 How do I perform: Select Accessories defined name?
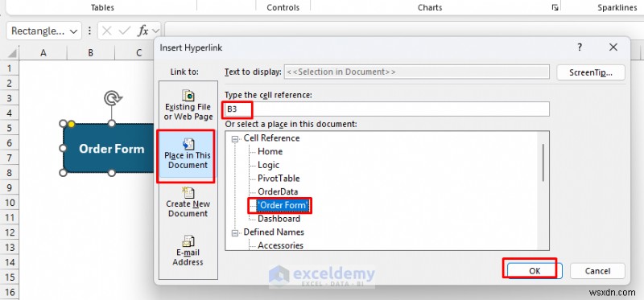280,245
